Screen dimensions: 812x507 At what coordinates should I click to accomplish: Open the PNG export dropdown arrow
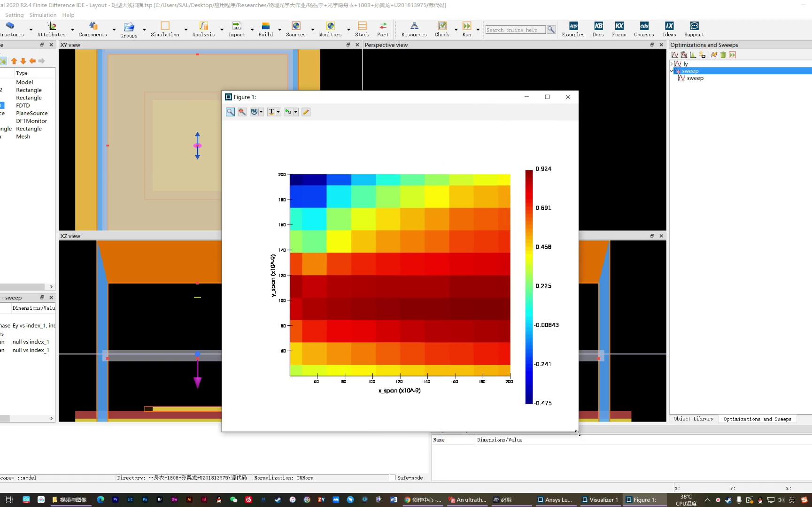(261, 112)
